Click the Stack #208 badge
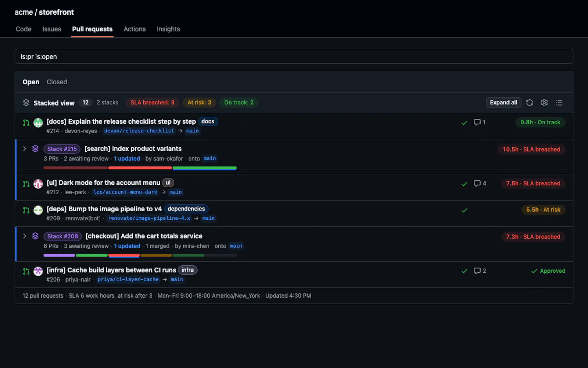Viewport: 588px width, 368px height. click(x=62, y=236)
